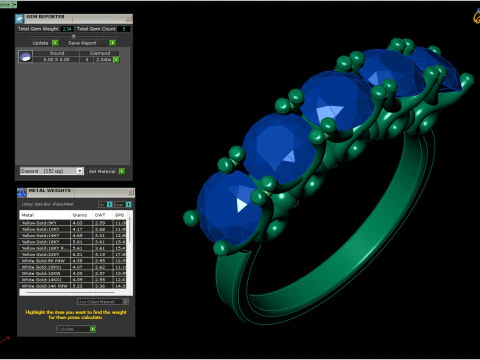Click the Total Gem Weight value field
The width and height of the screenshot is (480, 360).
67,29
